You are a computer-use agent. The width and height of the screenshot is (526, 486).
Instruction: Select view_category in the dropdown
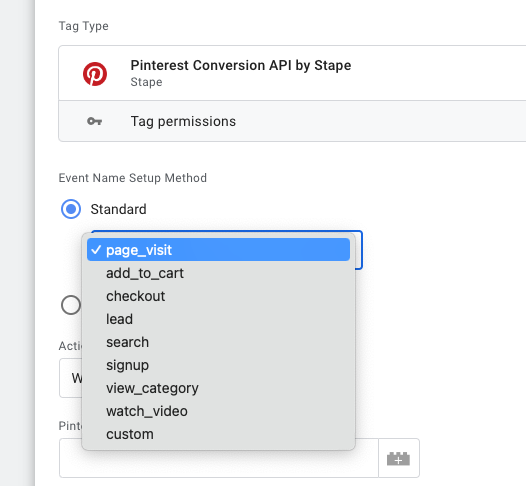(x=218, y=388)
